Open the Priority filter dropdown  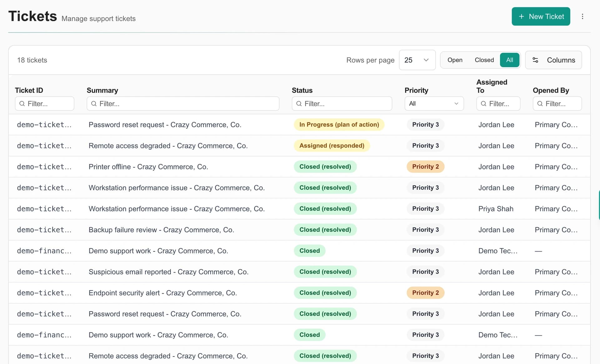[434, 104]
